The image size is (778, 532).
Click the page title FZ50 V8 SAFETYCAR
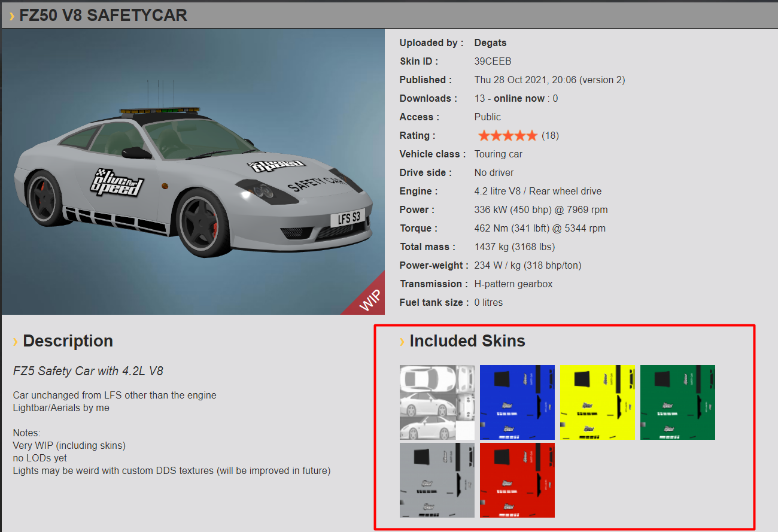[x=103, y=15]
